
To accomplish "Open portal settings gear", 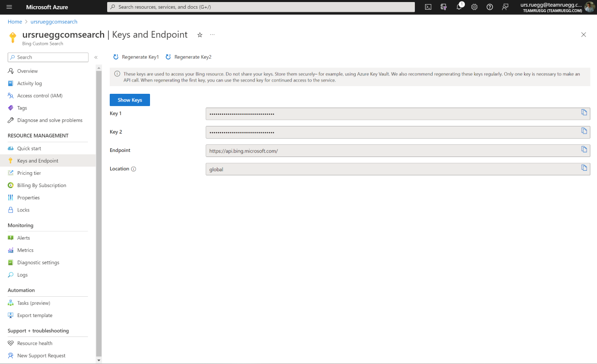I will click(x=475, y=7).
